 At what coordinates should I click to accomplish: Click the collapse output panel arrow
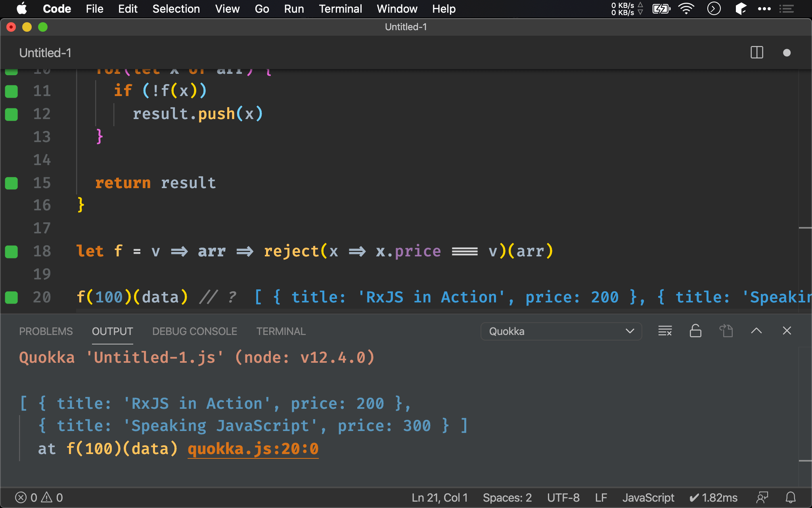756,331
